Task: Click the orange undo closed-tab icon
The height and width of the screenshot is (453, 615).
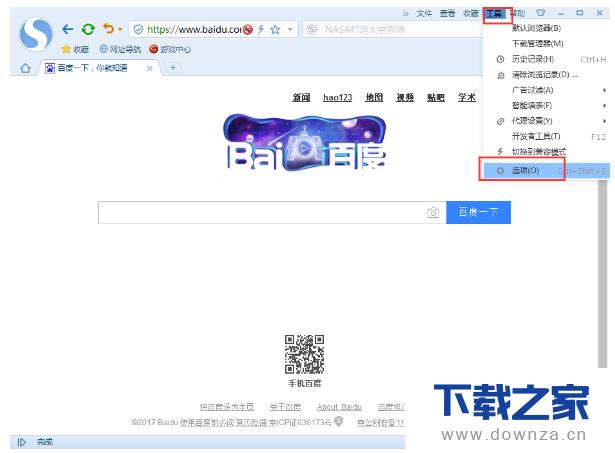Action: [x=108, y=29]
